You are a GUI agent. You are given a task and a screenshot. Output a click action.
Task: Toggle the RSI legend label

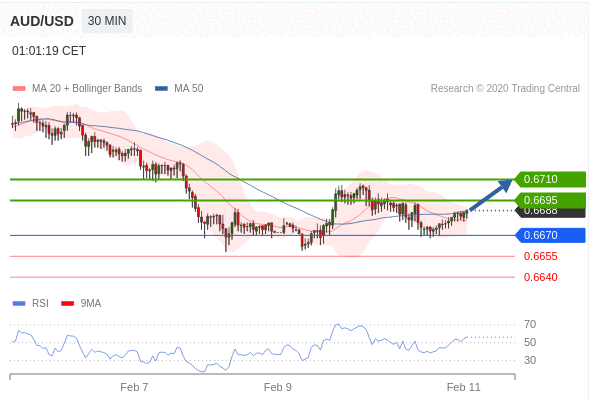click(x=40, y=303)
